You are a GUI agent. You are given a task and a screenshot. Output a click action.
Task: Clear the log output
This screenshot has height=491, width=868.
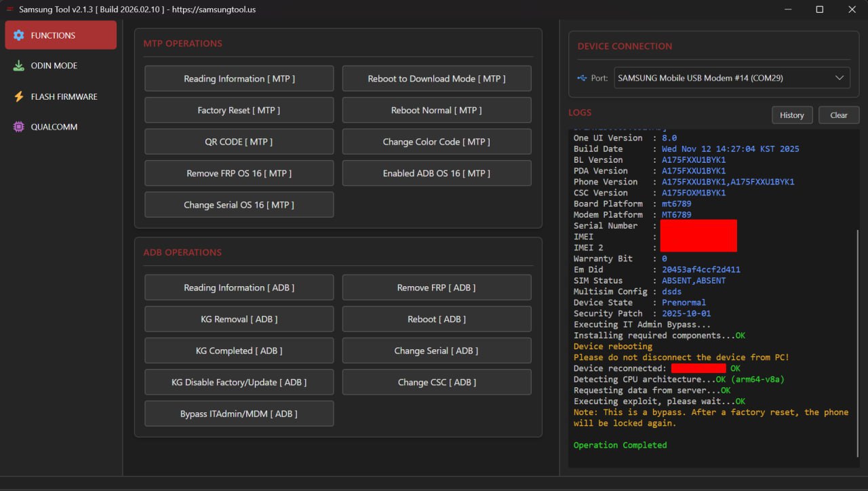pos(838,115)
